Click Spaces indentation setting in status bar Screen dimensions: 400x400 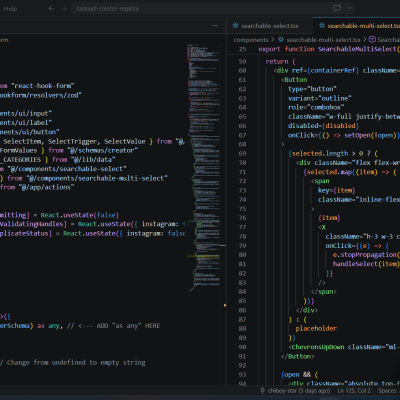click(389, 391)
